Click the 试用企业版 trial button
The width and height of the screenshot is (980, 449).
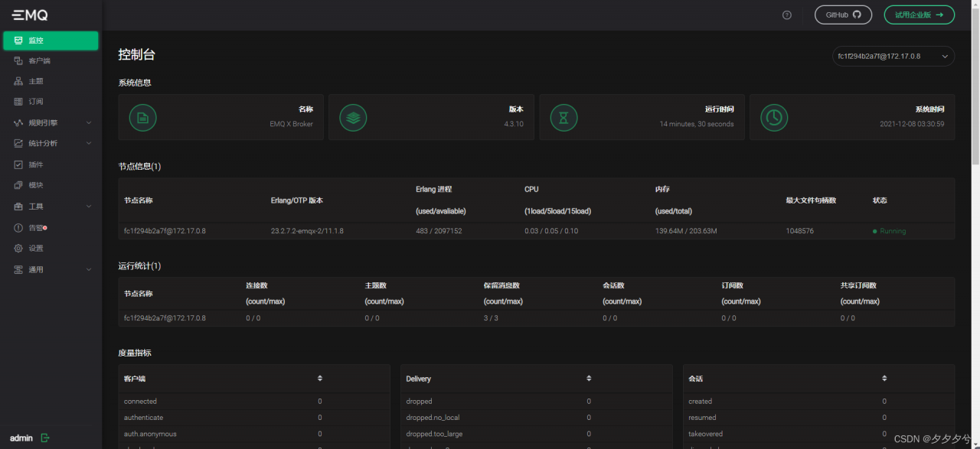pos(919,15)
